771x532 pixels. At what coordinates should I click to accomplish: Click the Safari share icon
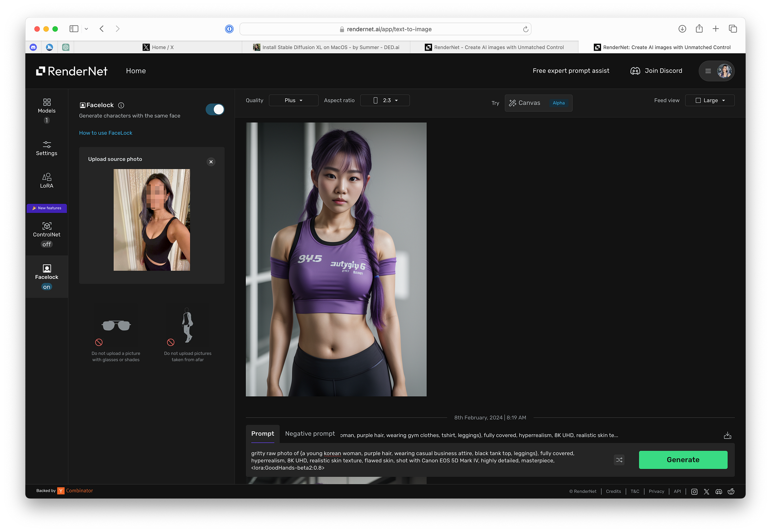pos(699,29)
